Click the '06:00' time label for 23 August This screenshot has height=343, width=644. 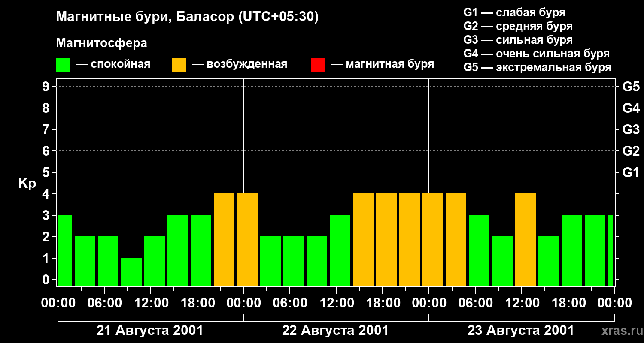(x=475, y=303)
